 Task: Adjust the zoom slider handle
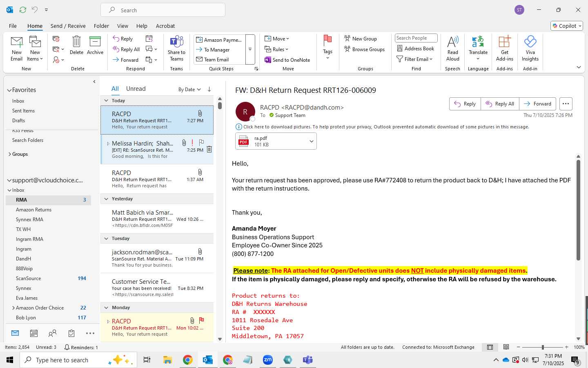coord(543,347)
